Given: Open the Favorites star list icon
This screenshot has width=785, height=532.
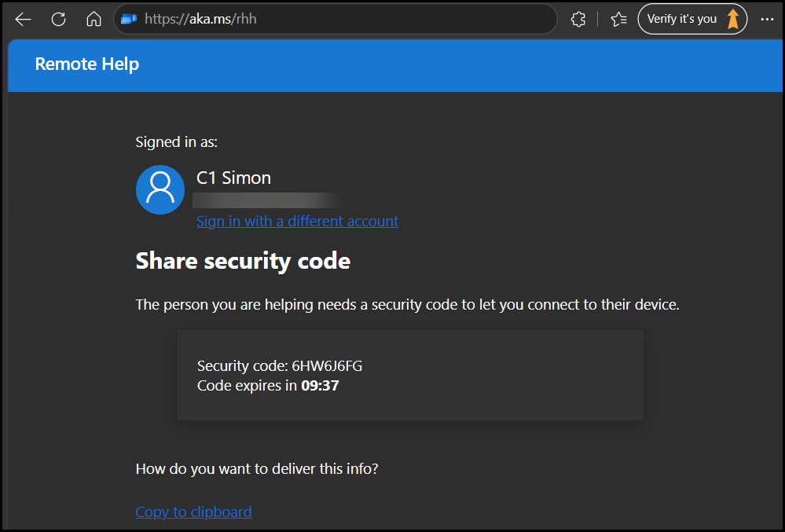Looking at the screenshot, I should coord(618,20).
